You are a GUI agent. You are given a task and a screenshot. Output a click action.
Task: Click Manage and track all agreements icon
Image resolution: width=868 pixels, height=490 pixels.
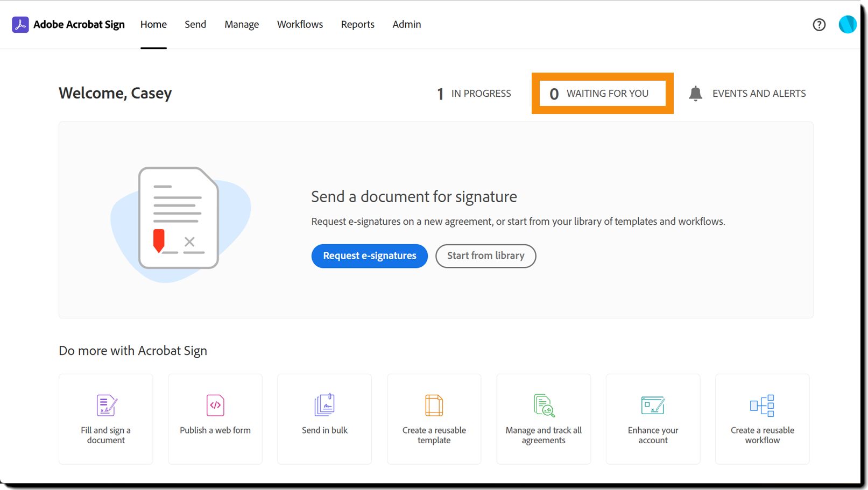[x=544, y=406]
